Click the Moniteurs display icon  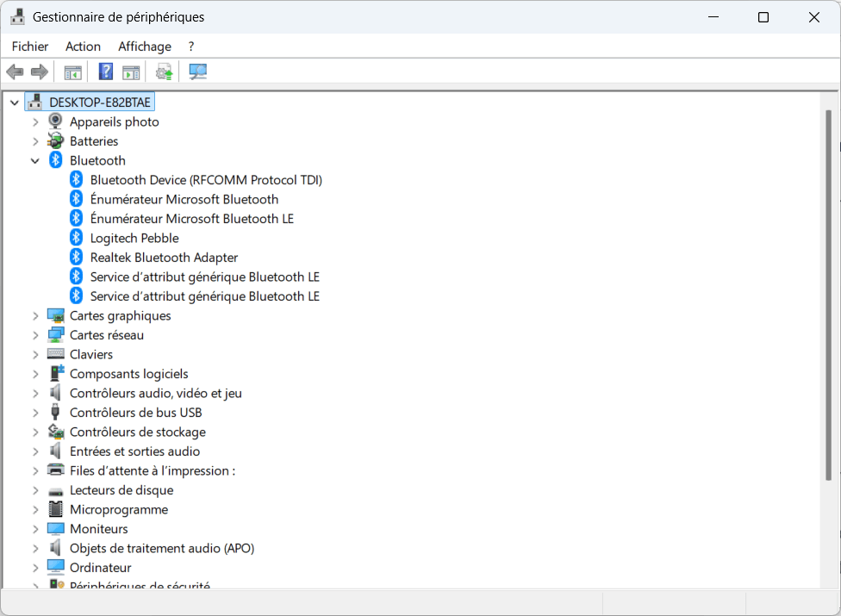[55, 529]
